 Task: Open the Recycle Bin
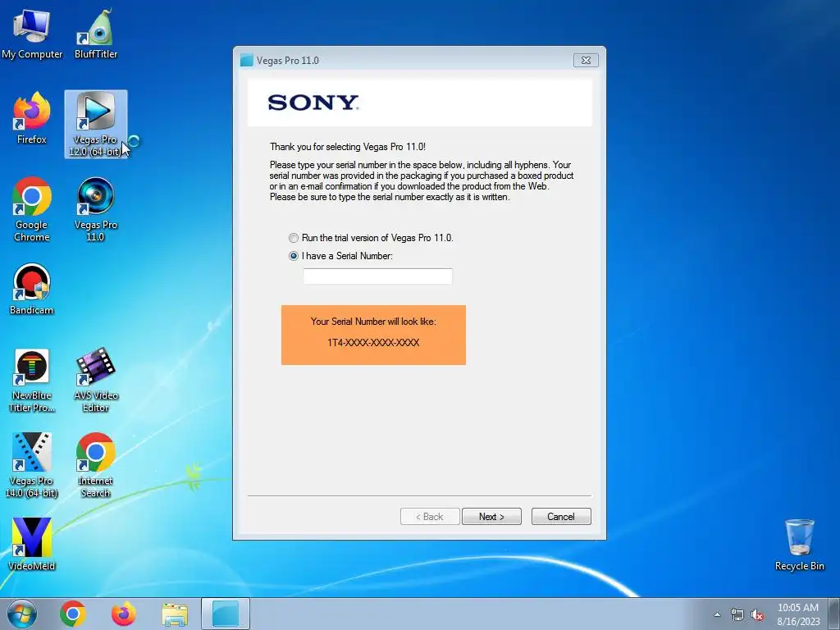tap(799, 546)
